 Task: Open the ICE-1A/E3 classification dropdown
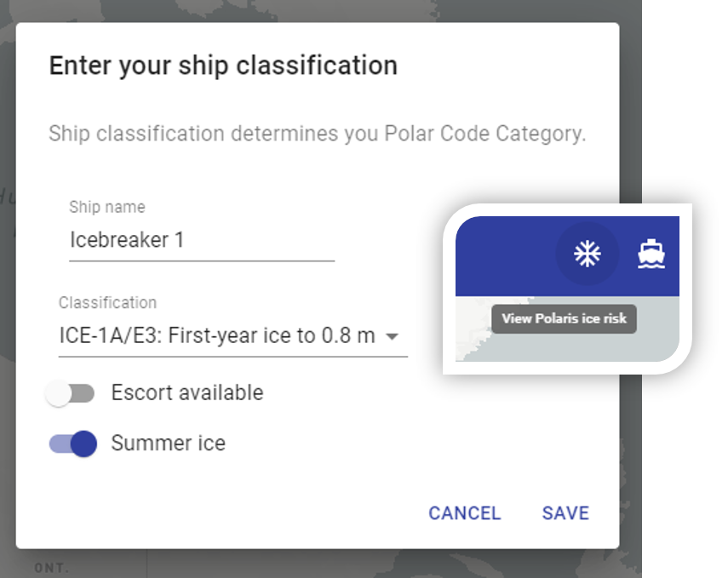click(x=217, y=335)
